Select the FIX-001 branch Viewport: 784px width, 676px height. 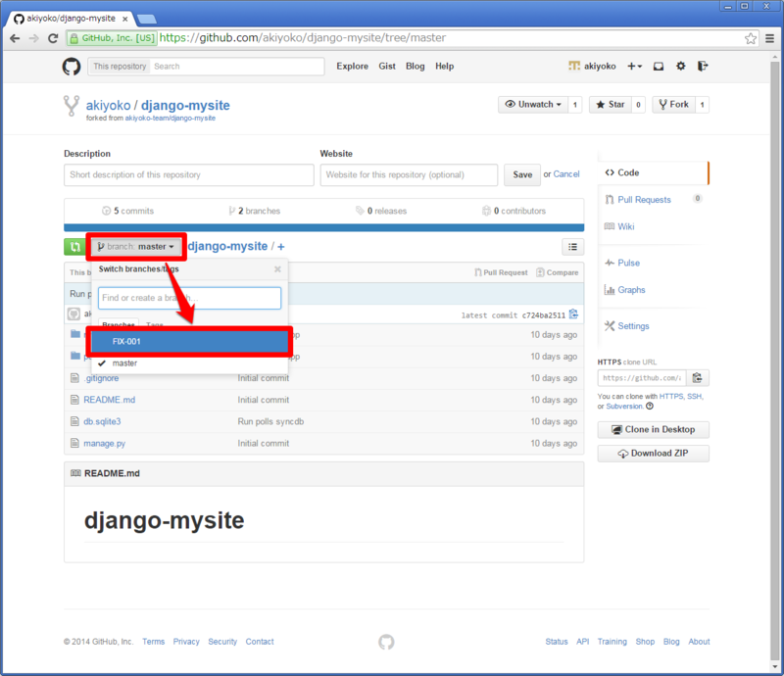(189, 342)
